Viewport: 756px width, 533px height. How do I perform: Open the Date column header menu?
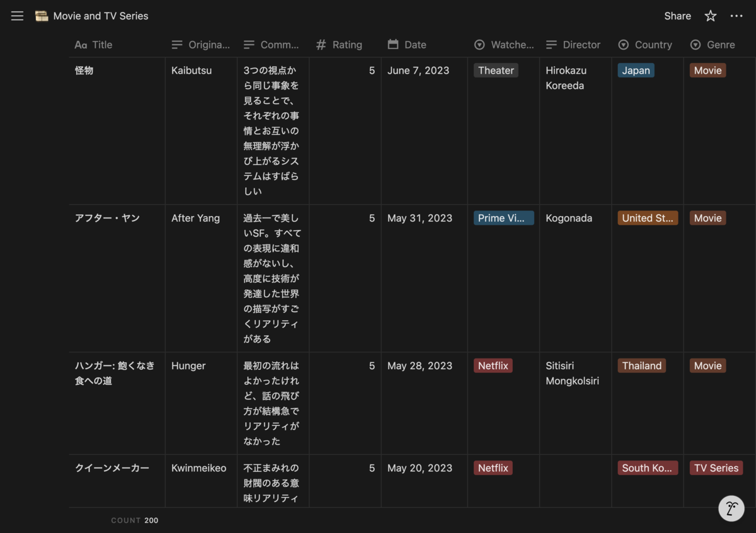point(424,45)
